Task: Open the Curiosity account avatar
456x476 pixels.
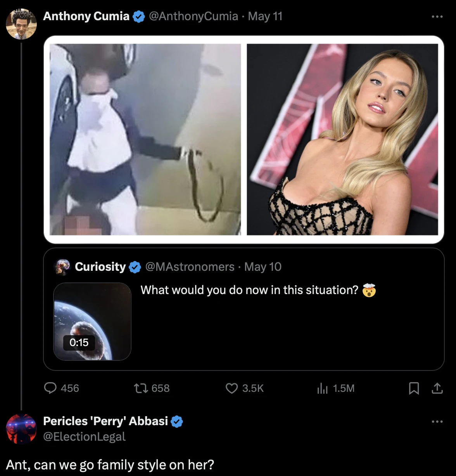Action: tap(62, 267)
